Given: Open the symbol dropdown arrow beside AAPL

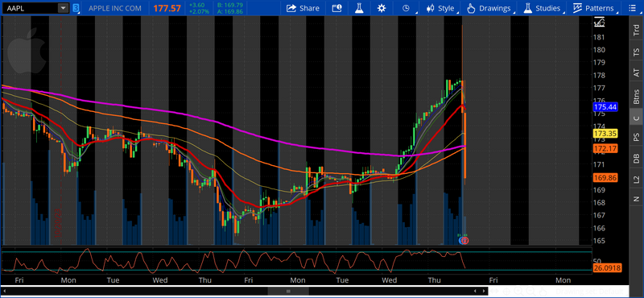Looking at the screenshot, I should pos(63,8).
